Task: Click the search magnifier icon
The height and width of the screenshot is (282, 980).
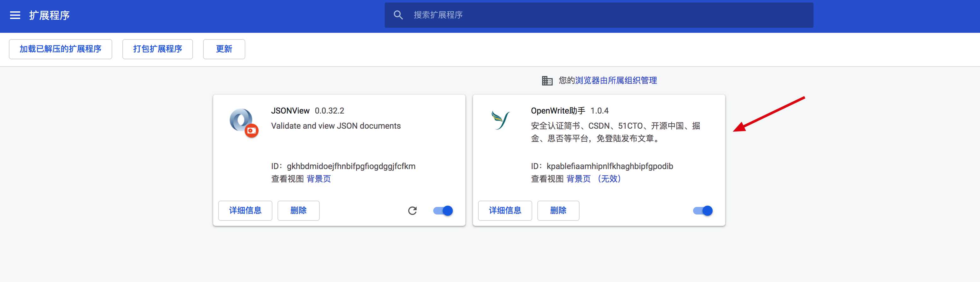Action: [x=398, y=15]
